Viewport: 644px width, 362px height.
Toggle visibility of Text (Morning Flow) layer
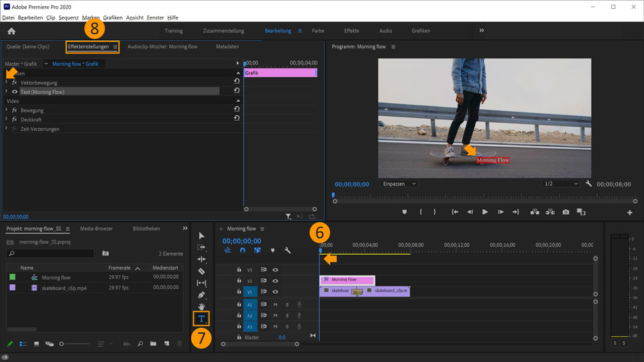[15, 92]
